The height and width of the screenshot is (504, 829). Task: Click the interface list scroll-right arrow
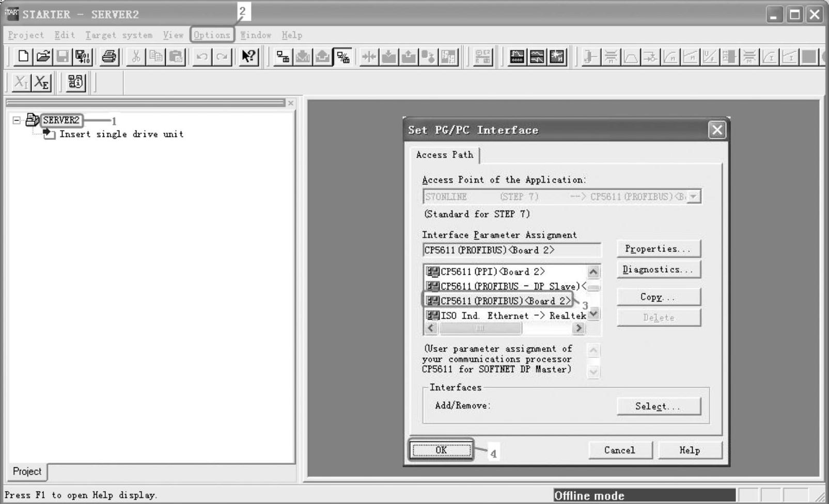pyautogui.click(x=579, y=328)
